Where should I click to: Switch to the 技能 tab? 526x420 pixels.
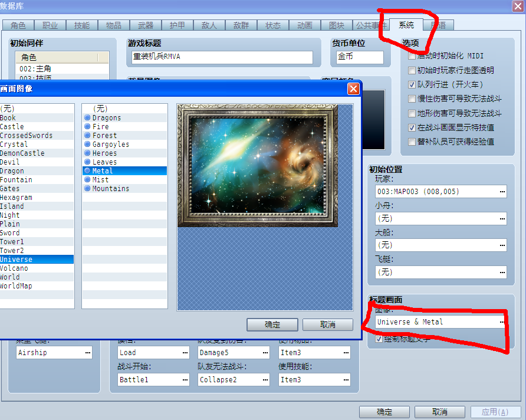pos(82,25)
